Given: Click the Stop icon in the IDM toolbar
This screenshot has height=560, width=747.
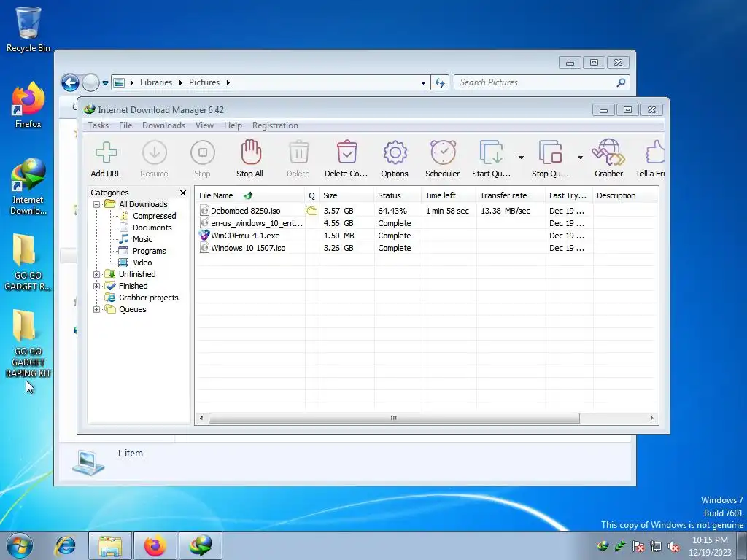Looking at the screenshot, I should pos(203,153).
